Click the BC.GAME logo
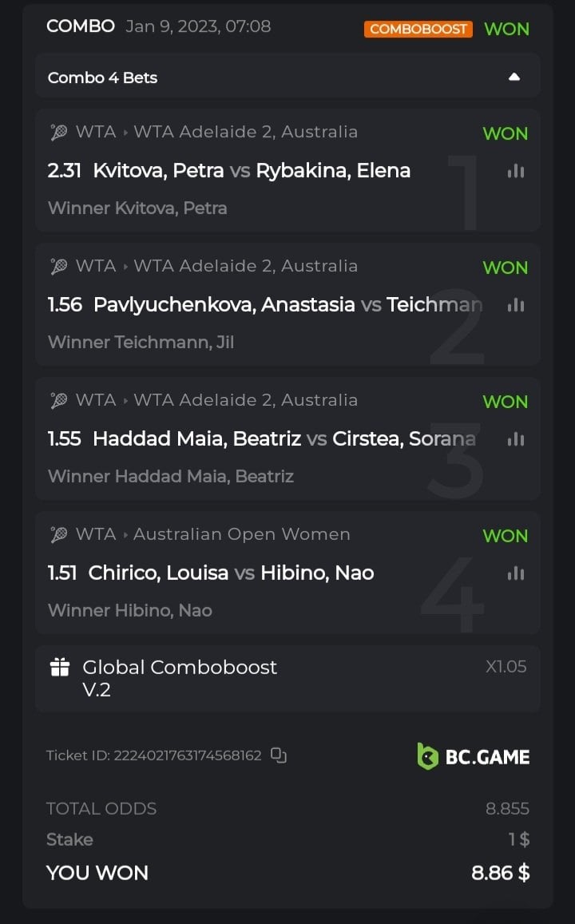The width and height of the screenshot is (575, 924). tap(473, 756)
